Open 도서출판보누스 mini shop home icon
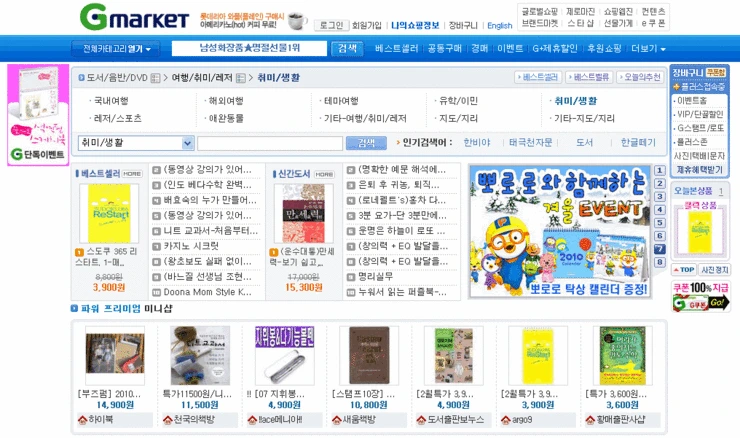740x438 pixels. [421, 419]
